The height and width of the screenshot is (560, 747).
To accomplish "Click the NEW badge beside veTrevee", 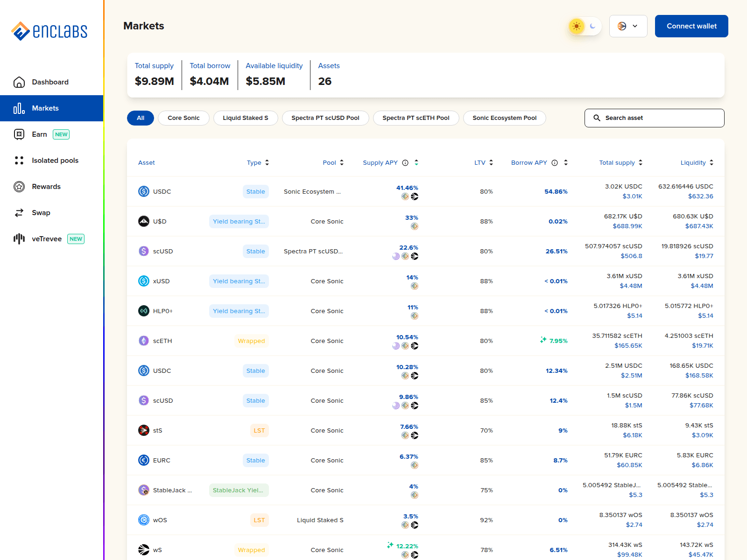I will point(76,239).
